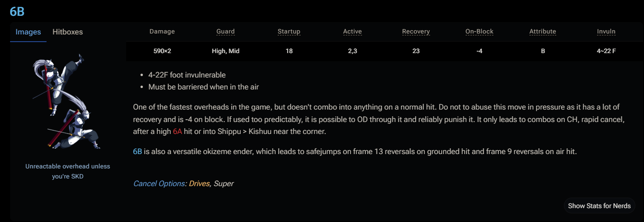Screen dimensions: 644x222
Task: Click the 590×2 damage value
Action: [162, 51]
